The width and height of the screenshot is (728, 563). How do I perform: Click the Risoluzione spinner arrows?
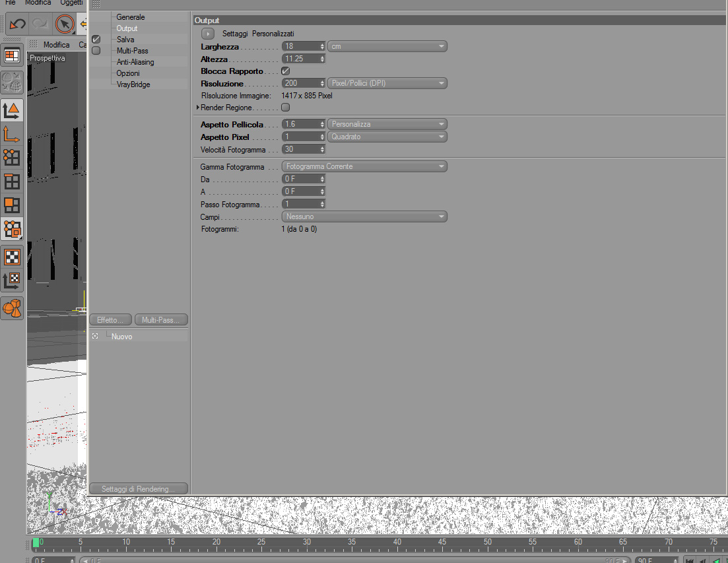click(322, 83)
